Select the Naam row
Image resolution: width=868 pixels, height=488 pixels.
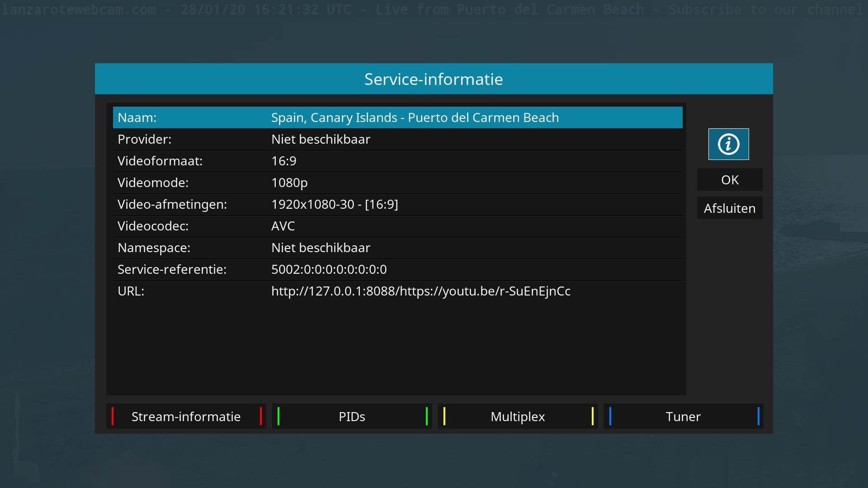click(397, 117)
